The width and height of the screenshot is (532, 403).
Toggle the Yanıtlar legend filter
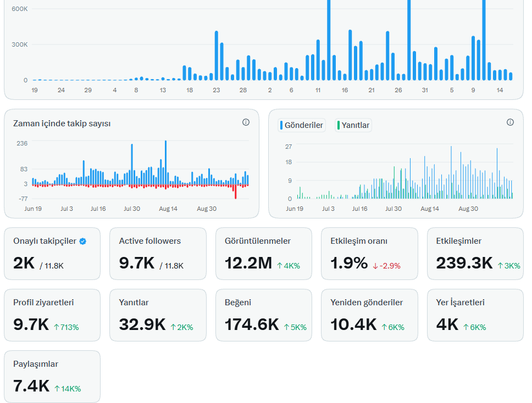[x=353, y=125]
